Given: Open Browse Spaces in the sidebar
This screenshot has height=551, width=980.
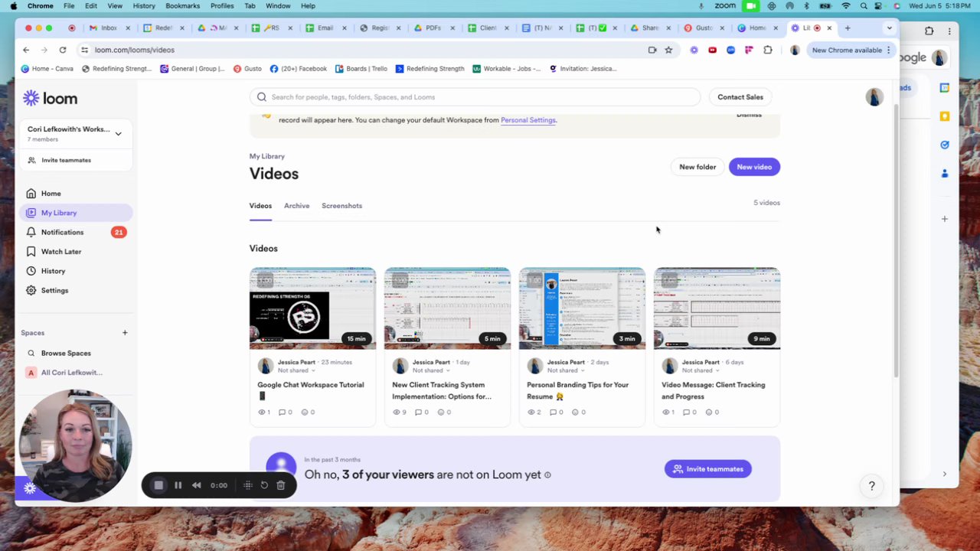Looking at the screenshot, I should click(x=66, y=353).
